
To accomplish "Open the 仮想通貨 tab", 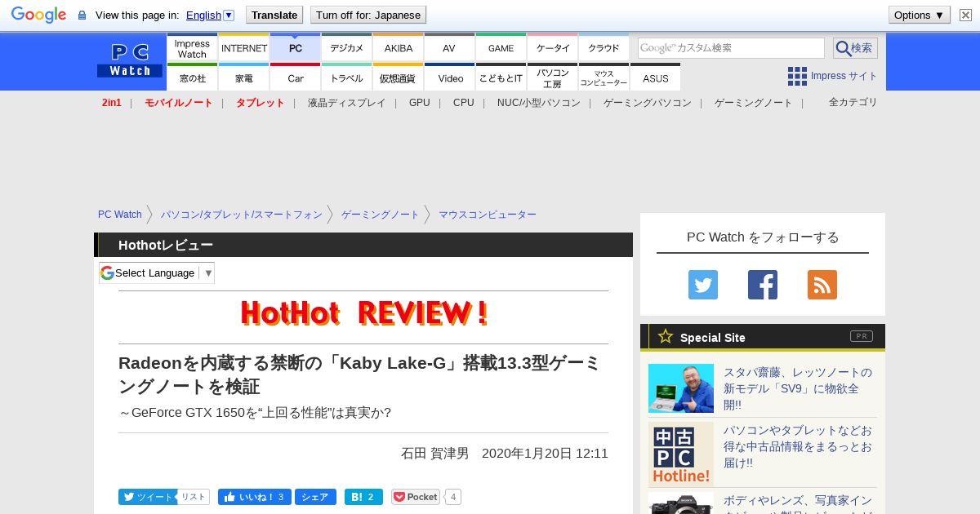I will tap(399, 78).
